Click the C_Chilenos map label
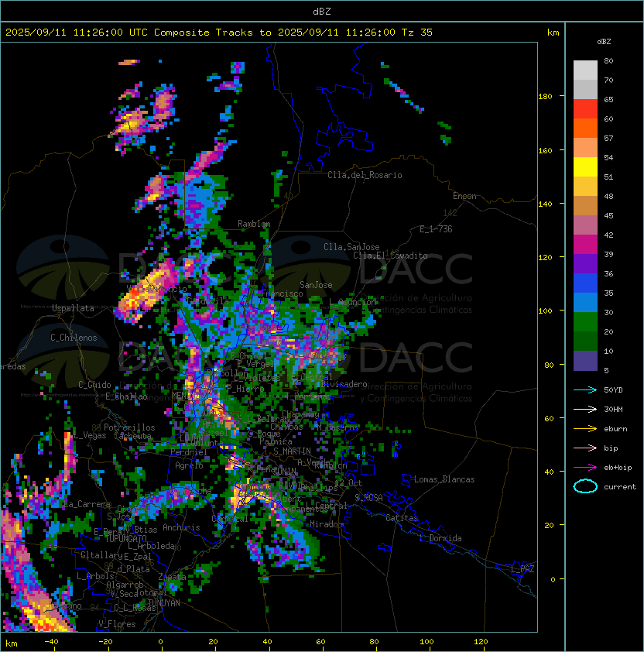 click(x=74, y=338)
